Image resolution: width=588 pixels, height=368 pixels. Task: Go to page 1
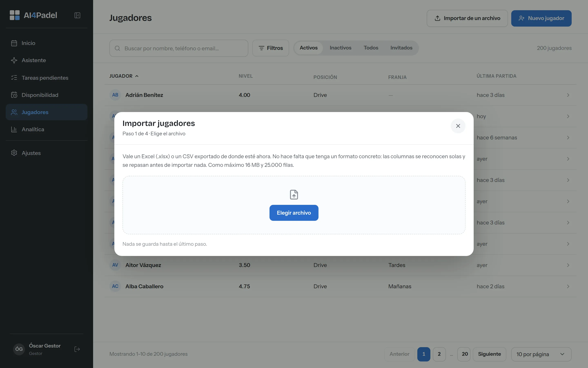423,354
